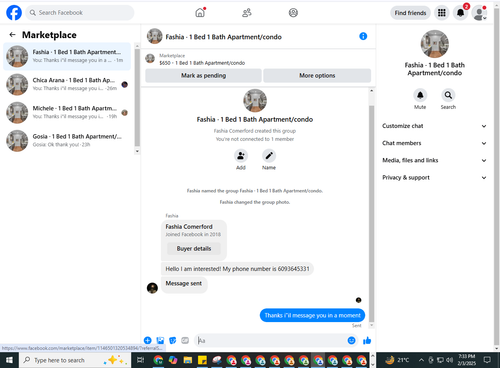500x368 pixels.
Task: Expand Media, files and links section
Action: click(434, 160)
